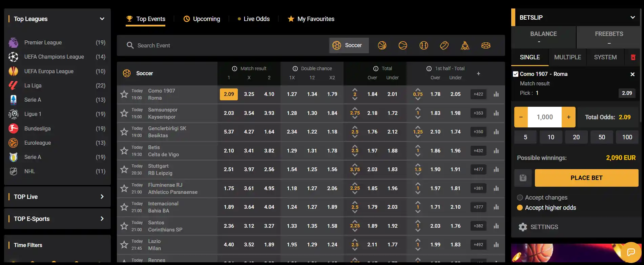
Task: Increase stake with the plus button
Action: coord(569,117)
